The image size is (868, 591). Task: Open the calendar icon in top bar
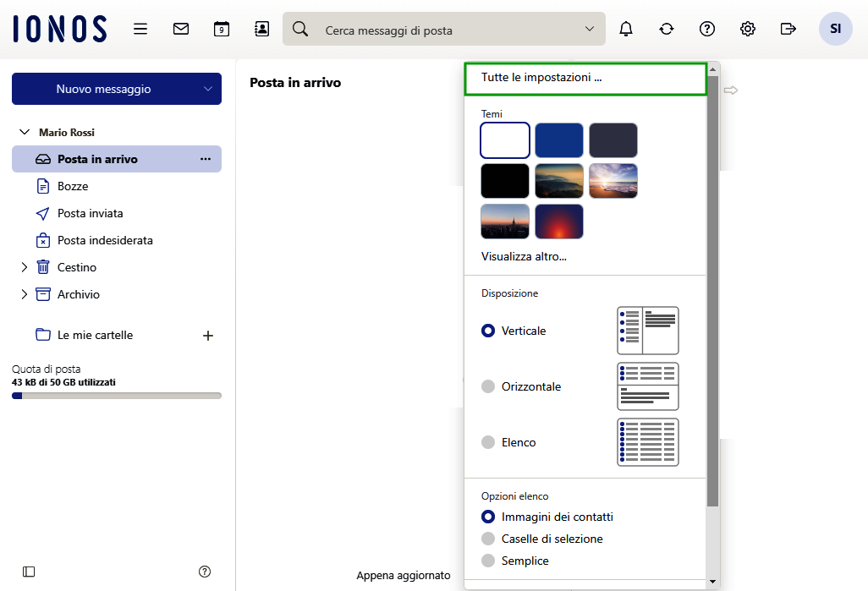point(222,29)
